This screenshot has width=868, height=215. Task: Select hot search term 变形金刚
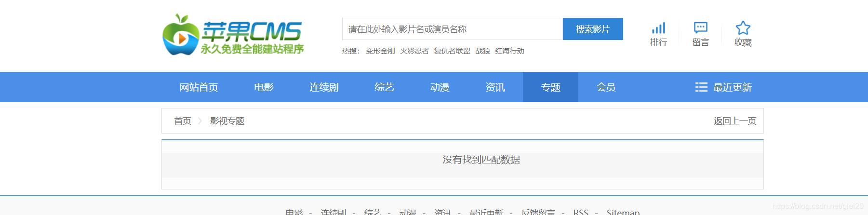380,51
